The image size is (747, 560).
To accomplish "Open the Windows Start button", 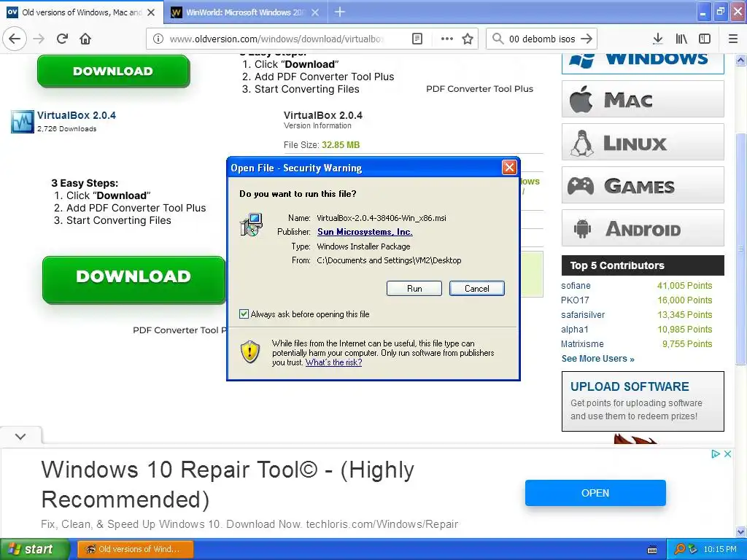I will point(34,549).
